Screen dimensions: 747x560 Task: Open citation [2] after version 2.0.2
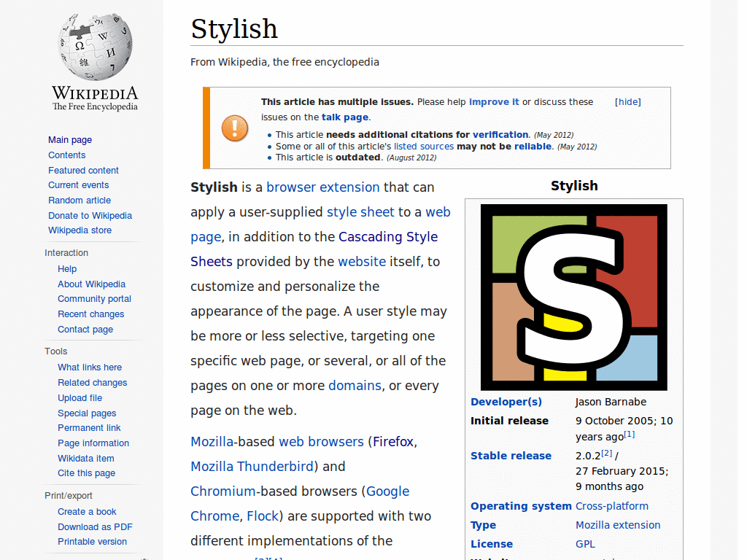606,453
